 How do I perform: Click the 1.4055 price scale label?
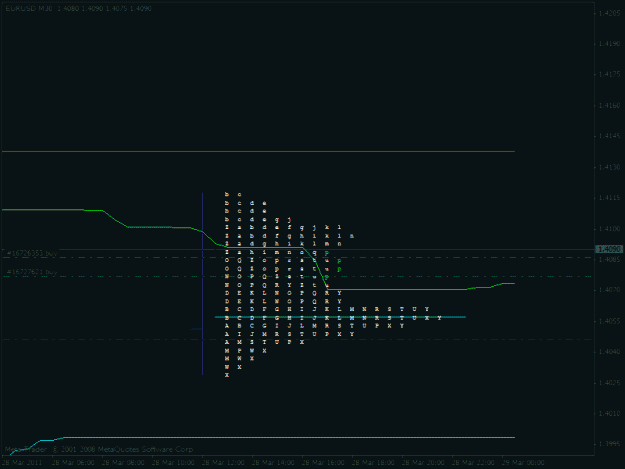(609, 321)
